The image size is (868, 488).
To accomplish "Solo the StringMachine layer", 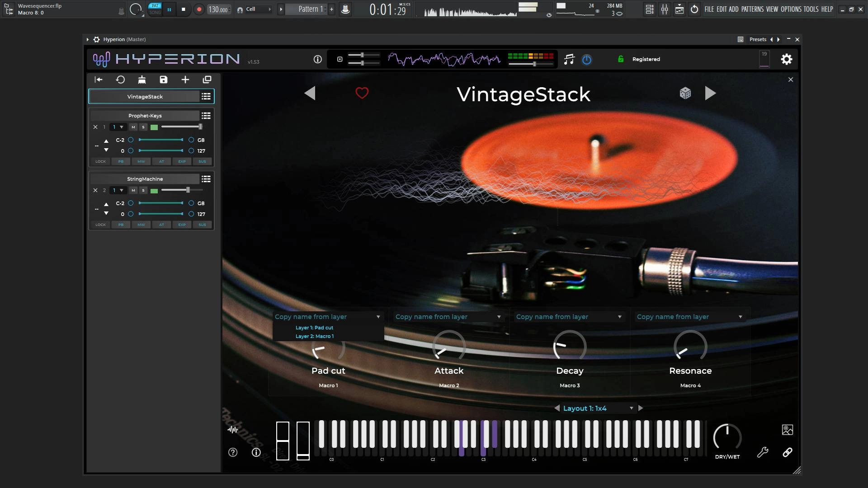I will click(x=143, y=190).
